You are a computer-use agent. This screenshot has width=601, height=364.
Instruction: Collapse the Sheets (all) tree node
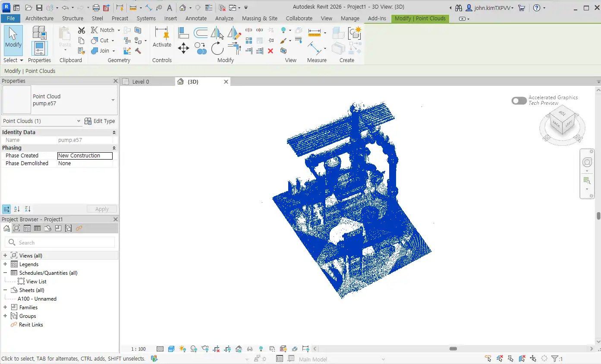(x=5, y=290)
